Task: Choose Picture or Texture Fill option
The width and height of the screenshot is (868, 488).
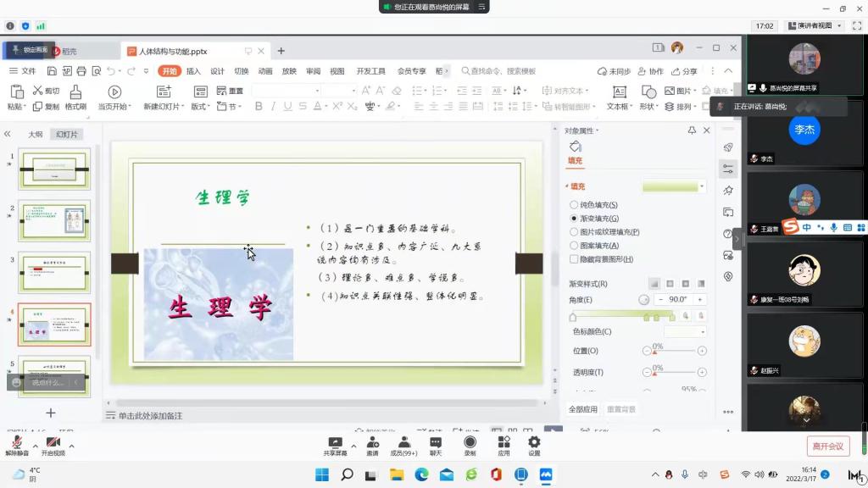Action: 574,232
